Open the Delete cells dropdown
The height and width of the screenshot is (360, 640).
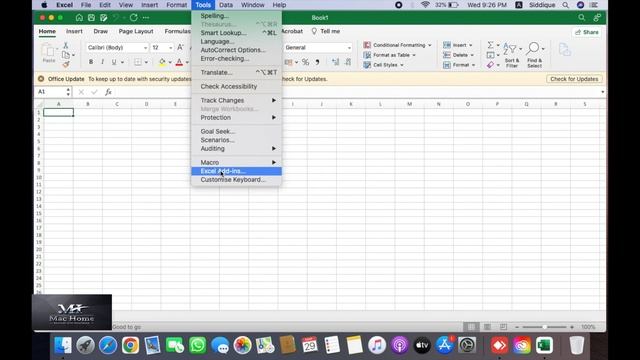point(459,55)
